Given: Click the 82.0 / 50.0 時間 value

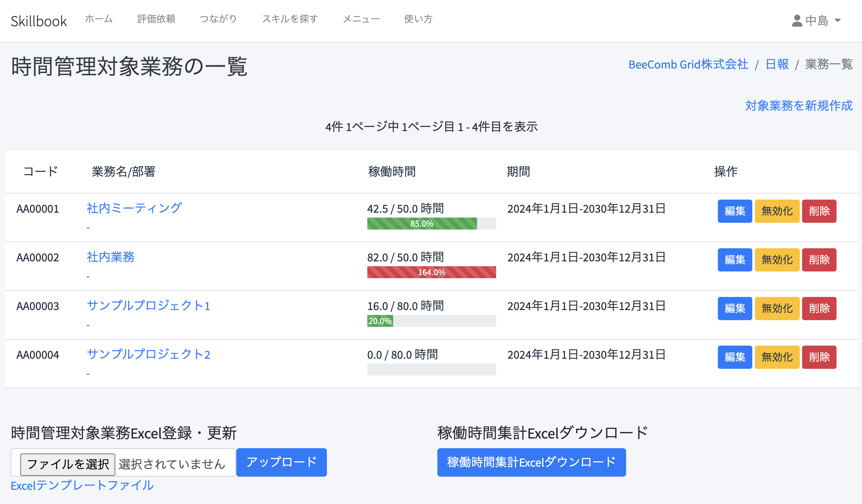Looking at the screenshot, I should tap(406, 257).
